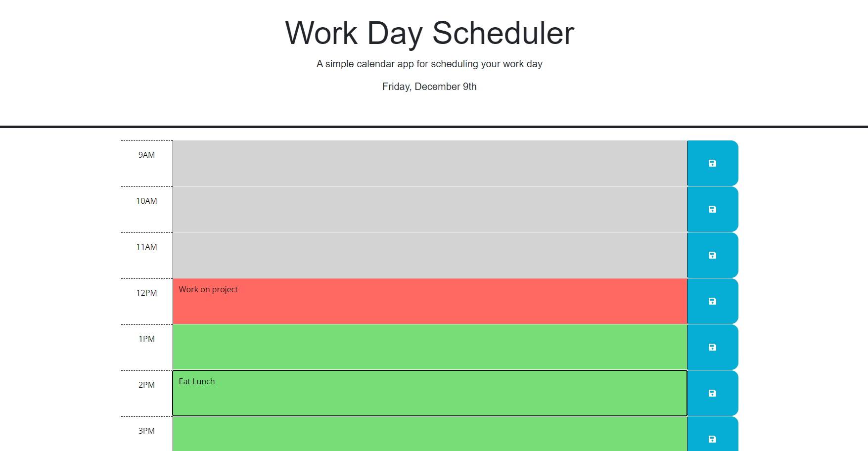This screenshot has width=868, height=451.
Task: Click the floppy disk icon beside 'Work on project'
Action: pos(712,301)
